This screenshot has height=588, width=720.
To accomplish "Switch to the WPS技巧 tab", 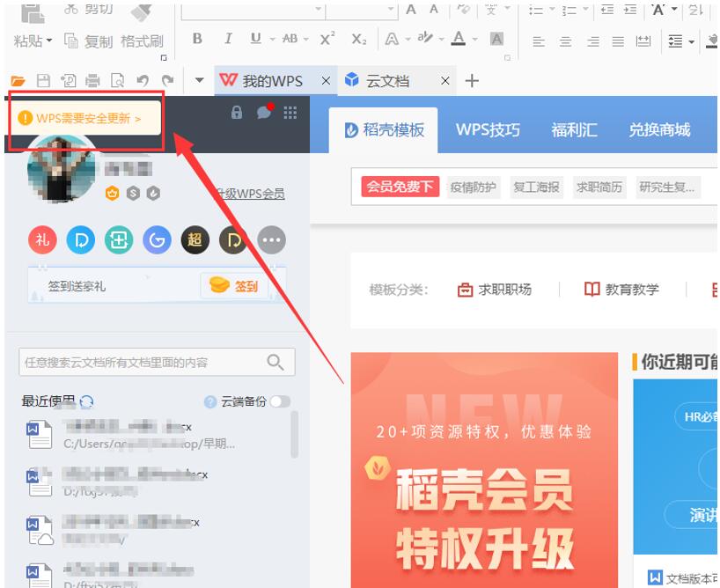I will coord(488,130).
